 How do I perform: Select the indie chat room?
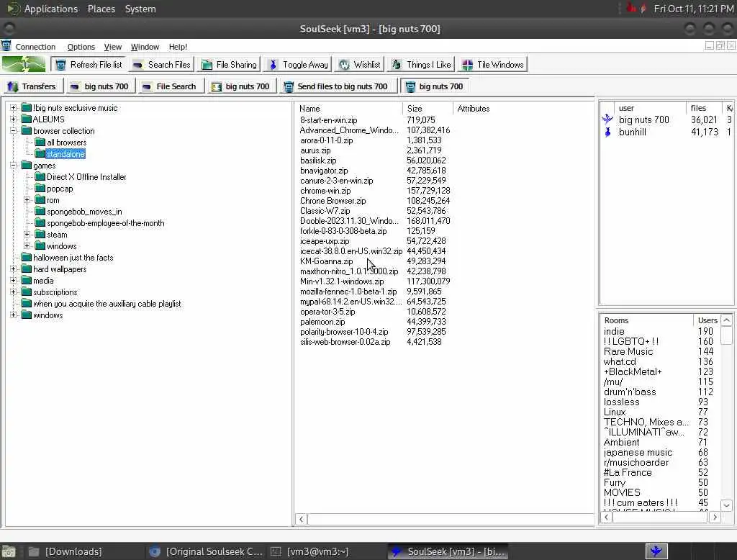click(614, 332)
